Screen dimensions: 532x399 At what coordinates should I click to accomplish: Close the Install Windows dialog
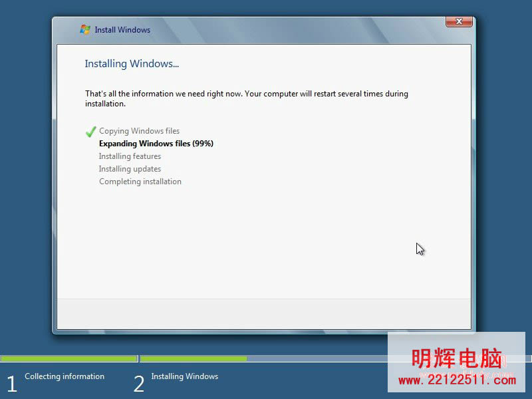point(459,21)
